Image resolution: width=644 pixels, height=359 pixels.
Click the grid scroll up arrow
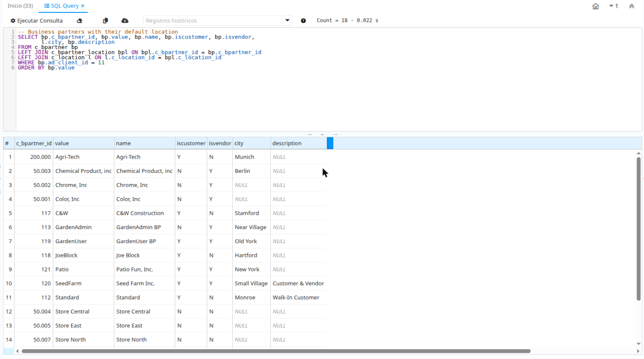coord(638,153)
